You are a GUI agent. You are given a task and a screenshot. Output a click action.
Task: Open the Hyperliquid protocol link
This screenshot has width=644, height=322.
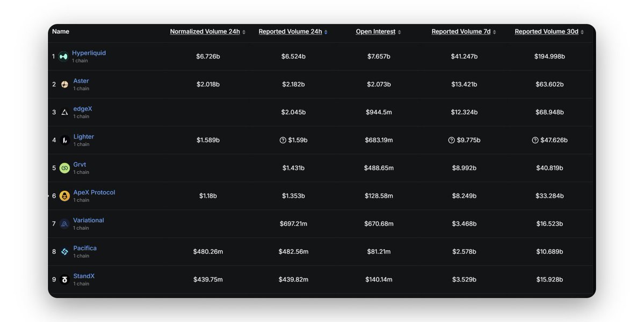[x=89, y=53]
